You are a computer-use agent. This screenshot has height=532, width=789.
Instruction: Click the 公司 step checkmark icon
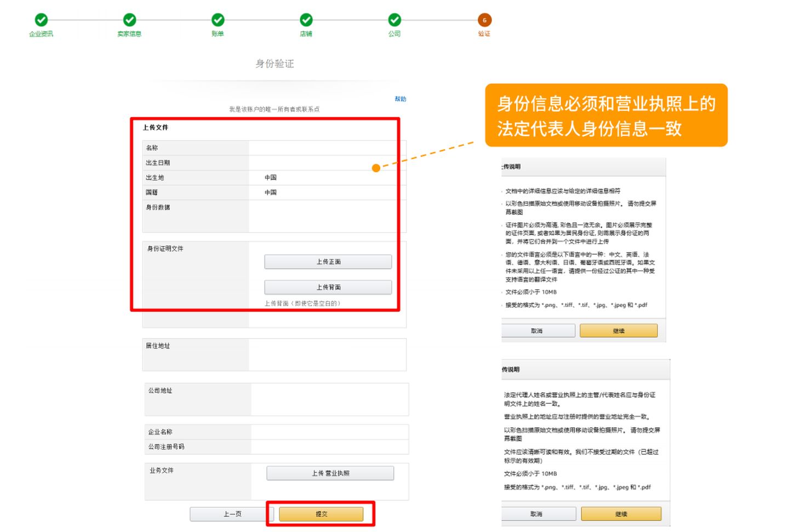click(x=395, y=20)
